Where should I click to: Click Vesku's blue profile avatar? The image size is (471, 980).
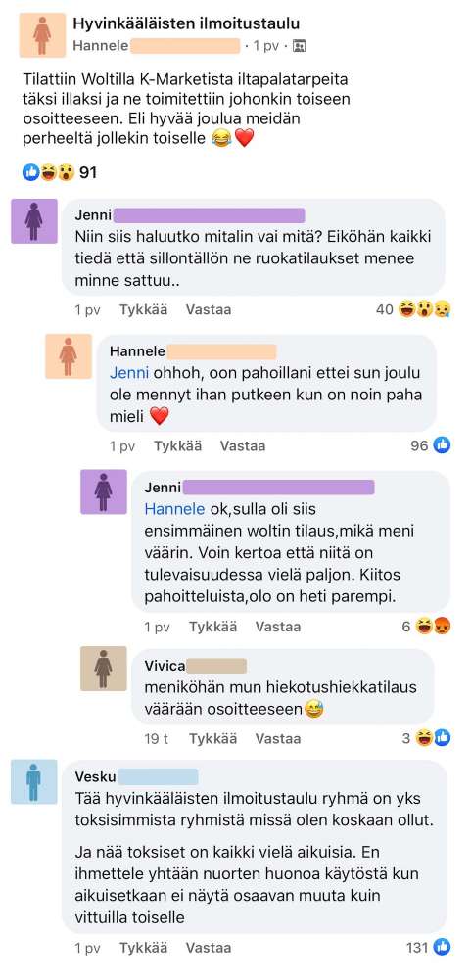(x=33, y=782)
